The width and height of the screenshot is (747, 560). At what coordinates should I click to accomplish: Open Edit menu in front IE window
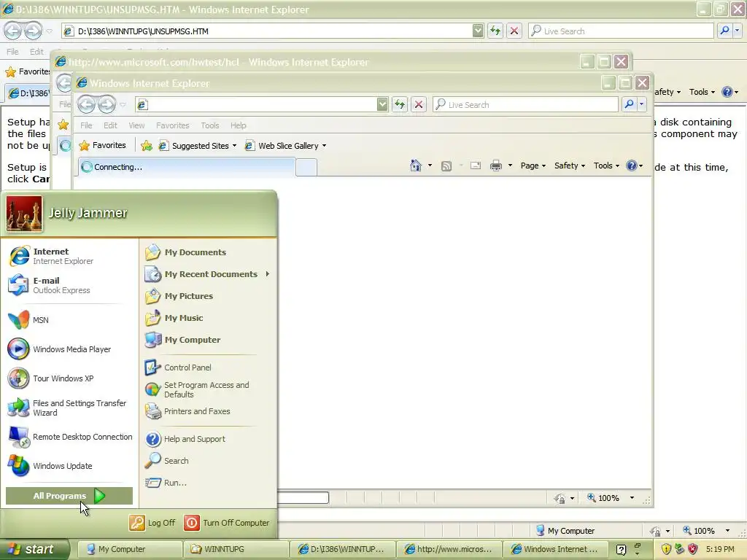[x=110, y=125]
